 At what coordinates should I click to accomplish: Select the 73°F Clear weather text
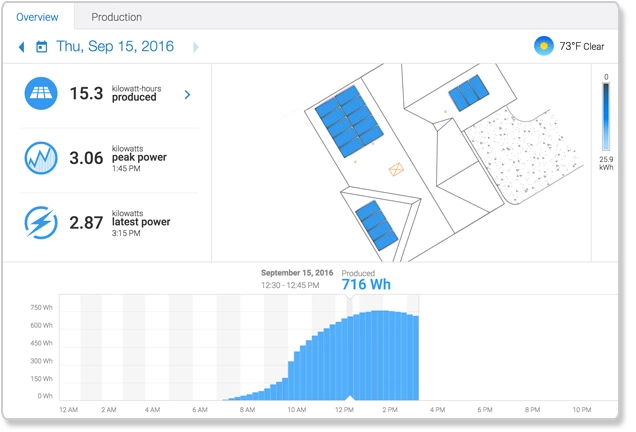click(x=581, y=47)
